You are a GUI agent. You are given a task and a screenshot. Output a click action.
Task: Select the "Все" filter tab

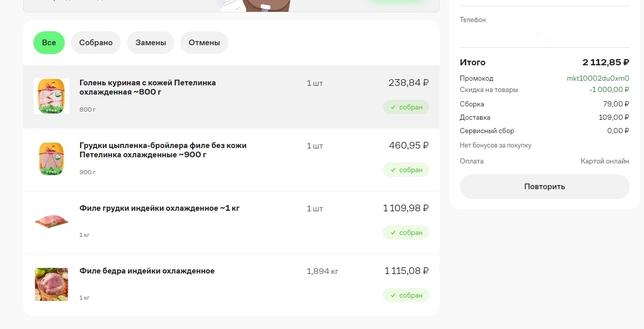[49, 43]
